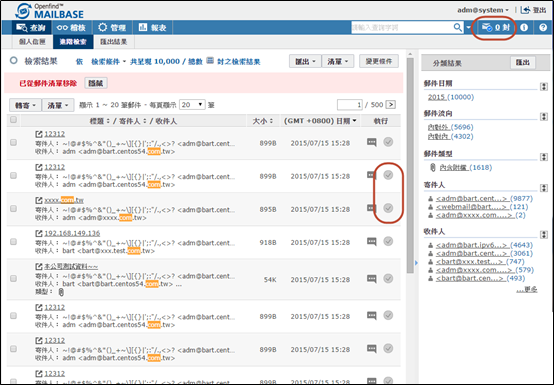Tick the select-all checkbox in the table header
Image resolution: width=554 pixels, height=385 pixels.
[x=13, y=120]
